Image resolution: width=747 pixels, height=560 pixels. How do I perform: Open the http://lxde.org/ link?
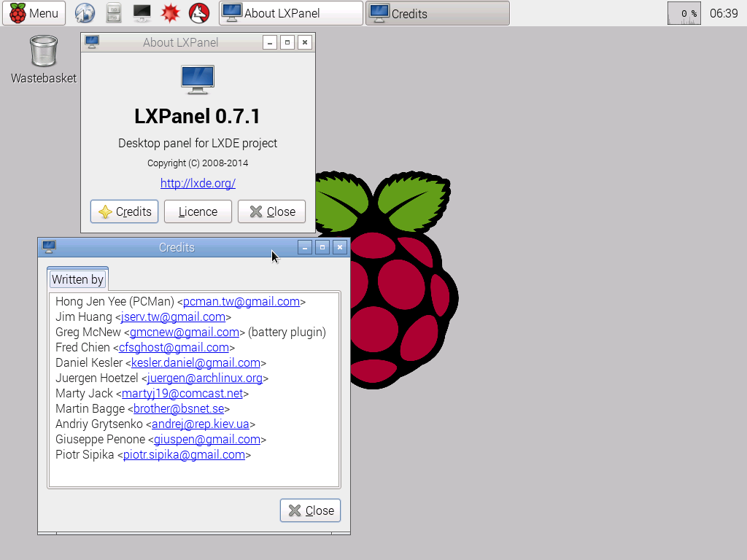[198, 183]
